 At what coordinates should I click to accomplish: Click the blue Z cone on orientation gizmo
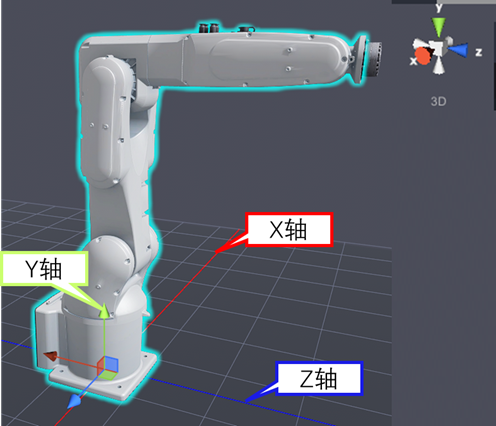coord(458,50)
